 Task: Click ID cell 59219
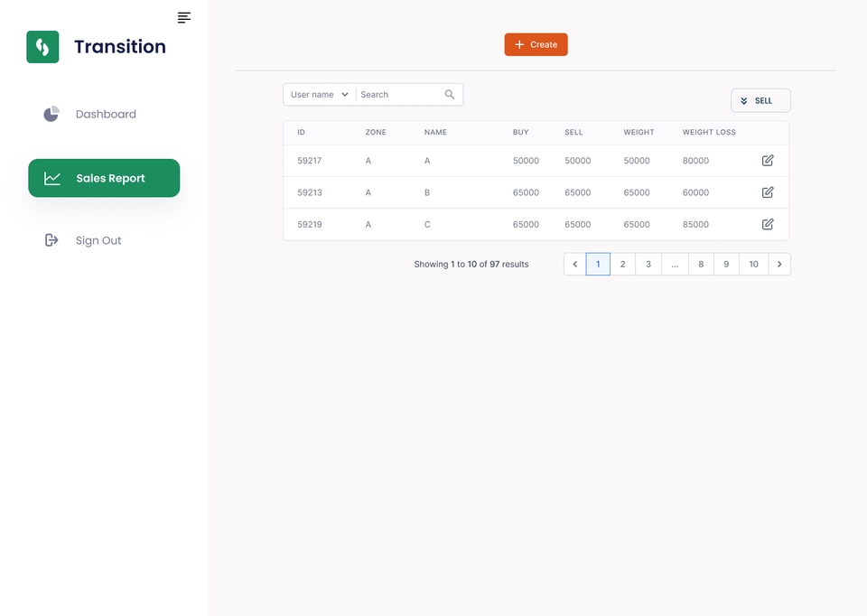tap(310, 224)
